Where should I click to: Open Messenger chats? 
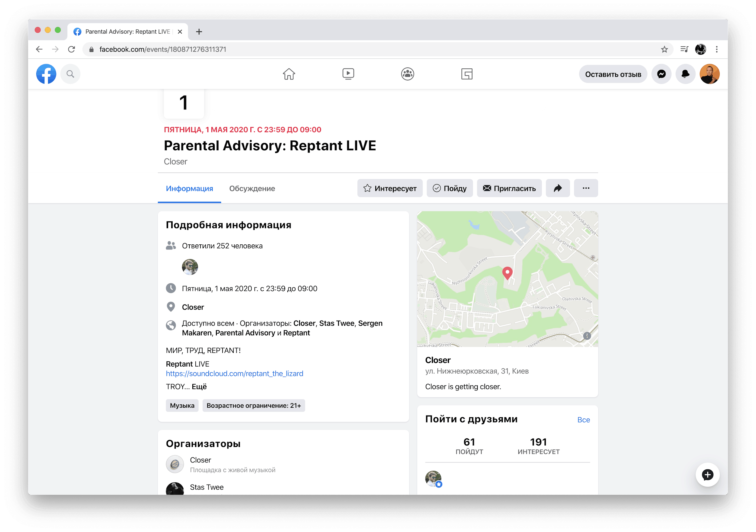[x=662, y=74]
